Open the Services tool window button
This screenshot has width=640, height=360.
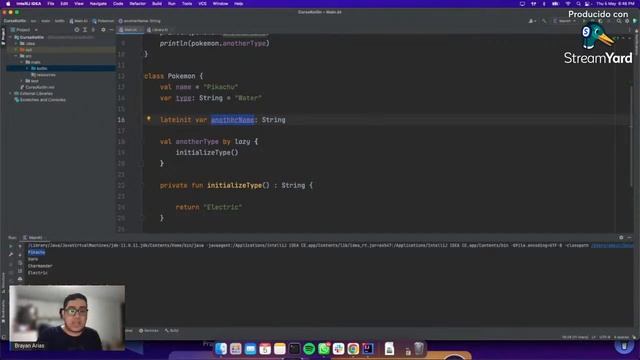pos(149,331)
